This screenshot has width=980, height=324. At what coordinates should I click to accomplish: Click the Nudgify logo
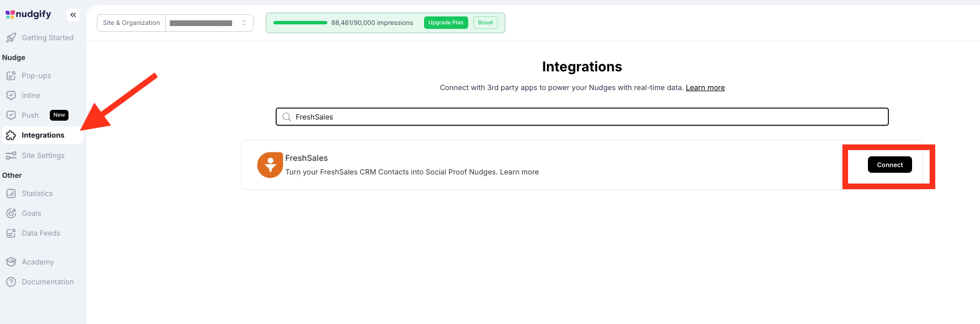pyautogui.click(x=28, y=14)
